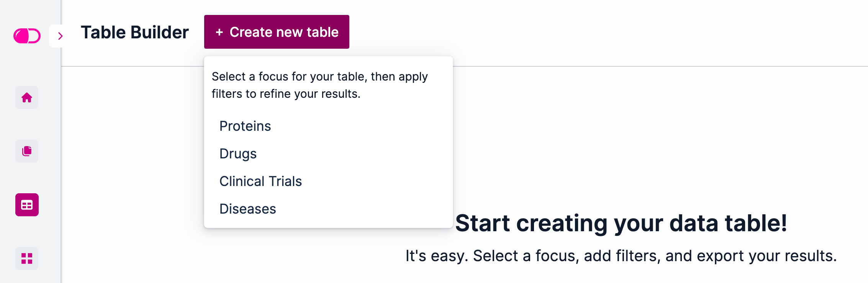
Task: Choose Proteins as the table focus
Action: [x=245, y=126]
